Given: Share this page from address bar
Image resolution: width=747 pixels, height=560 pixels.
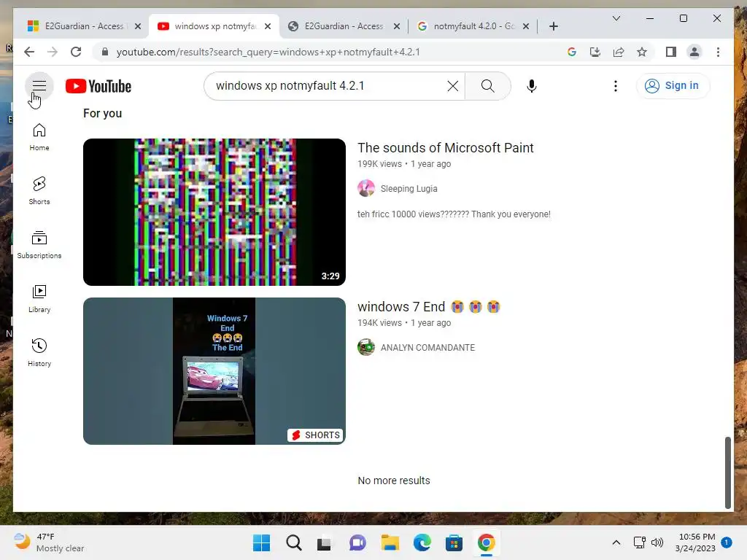Looking at the screenshot, I should (619, 52).
